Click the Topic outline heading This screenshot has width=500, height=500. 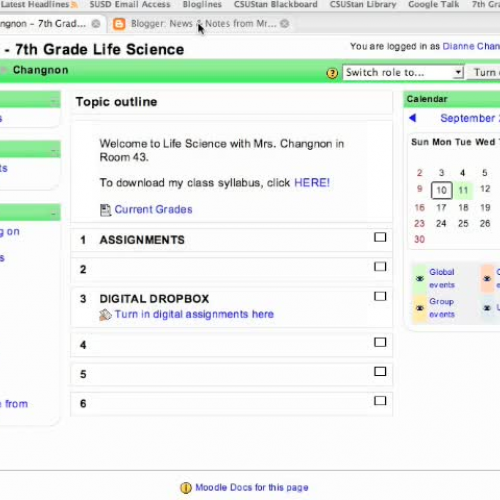[x=116, y=102]
